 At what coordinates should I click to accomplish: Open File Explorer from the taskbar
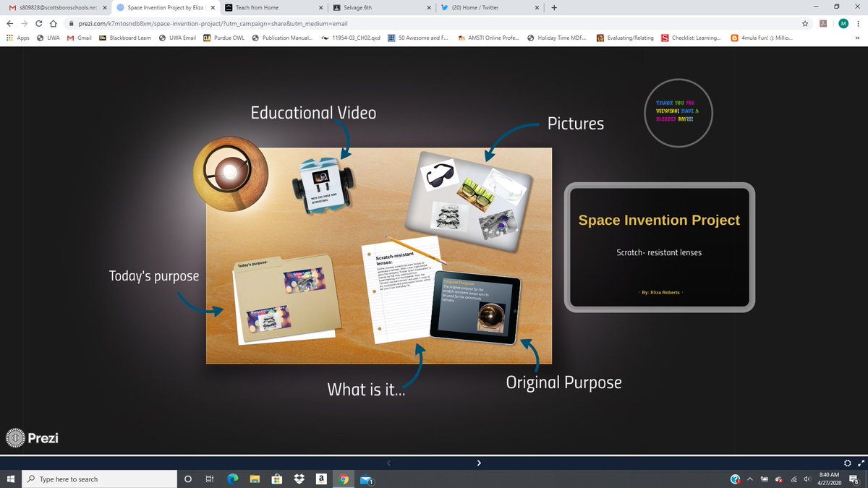pos(255,479)
